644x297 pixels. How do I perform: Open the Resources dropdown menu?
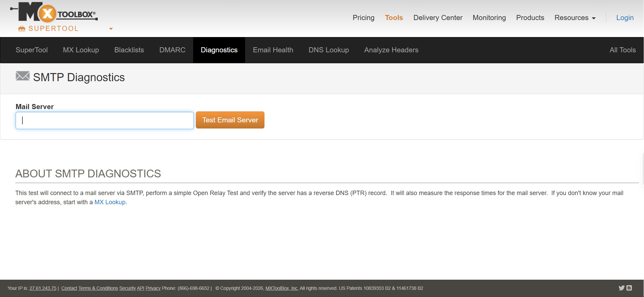tap(575, 18)
